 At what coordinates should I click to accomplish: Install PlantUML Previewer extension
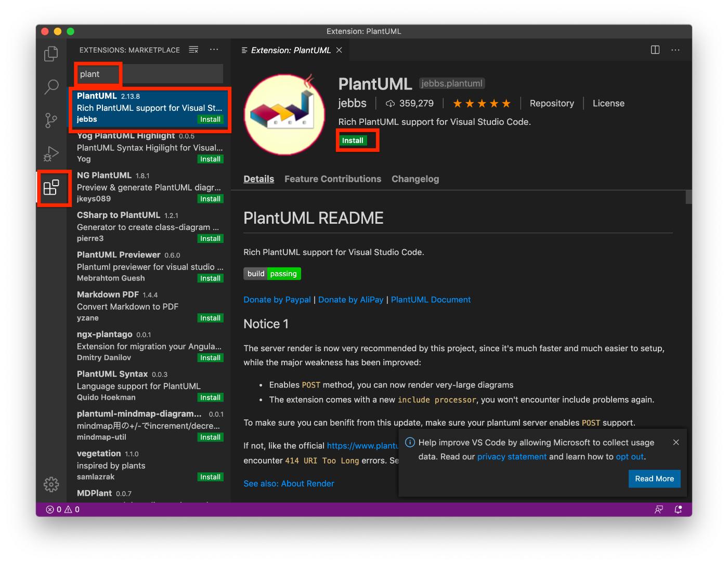[x=211, y=278]
